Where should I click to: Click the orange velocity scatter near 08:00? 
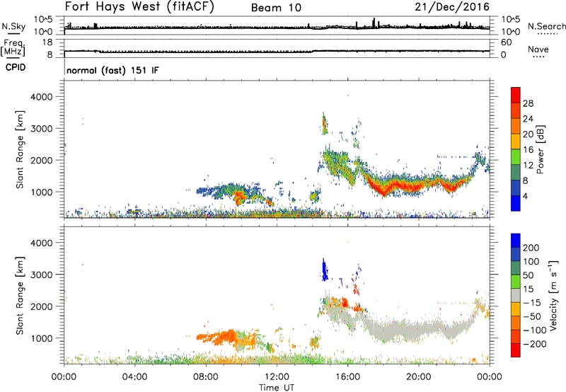click(216, 337)
